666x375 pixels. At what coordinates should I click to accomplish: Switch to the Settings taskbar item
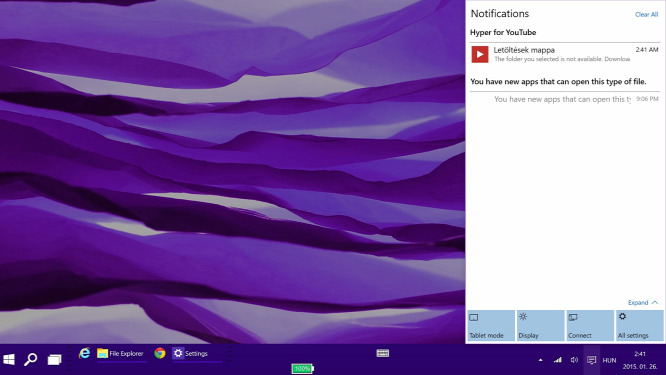(x=196, y=353)
